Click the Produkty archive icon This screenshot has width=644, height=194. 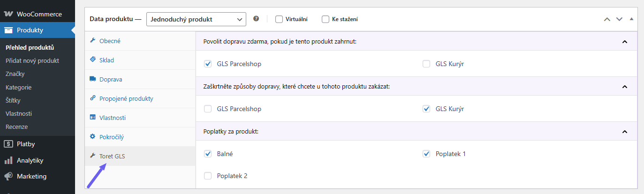[8, 30]
